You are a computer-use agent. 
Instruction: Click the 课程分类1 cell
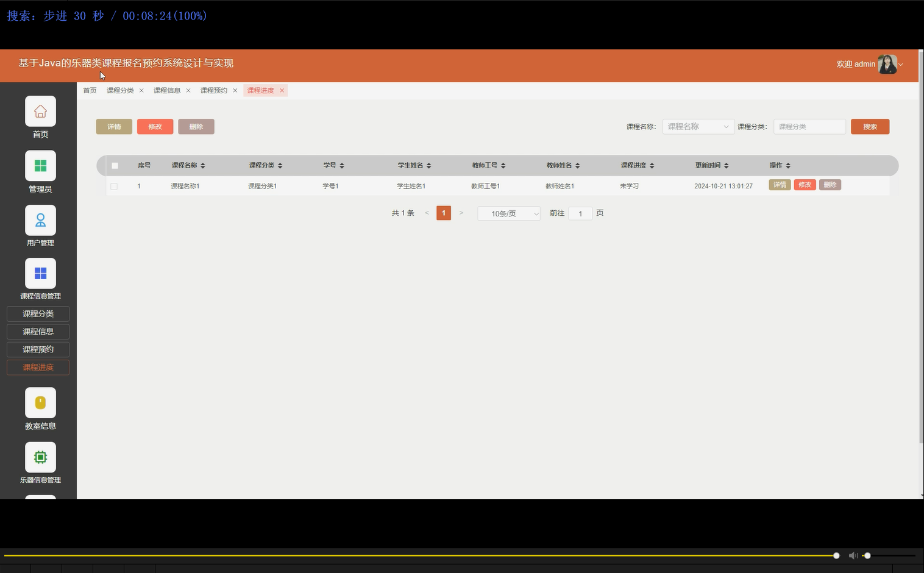point(262,186)
